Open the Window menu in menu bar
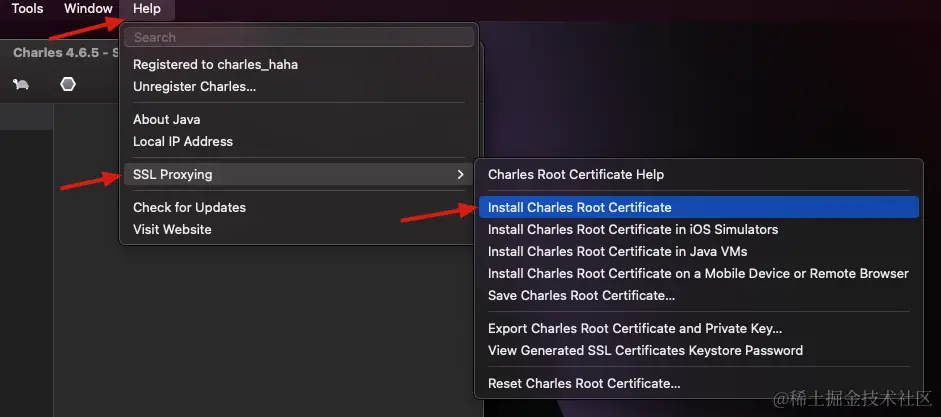The height and width of the screenshot is (417, 941). pyautogui.click(x=88, y=9)
